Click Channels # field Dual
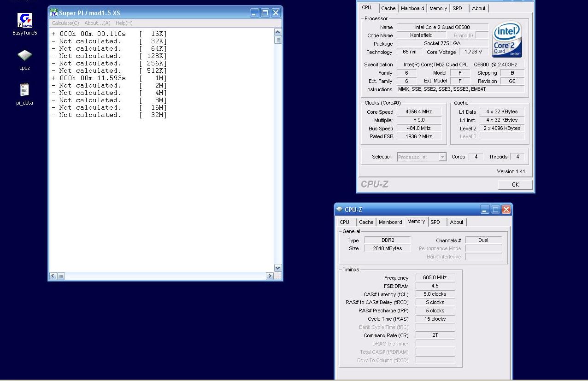Viewport: 588px width, 381px height. tap(483, 240)
